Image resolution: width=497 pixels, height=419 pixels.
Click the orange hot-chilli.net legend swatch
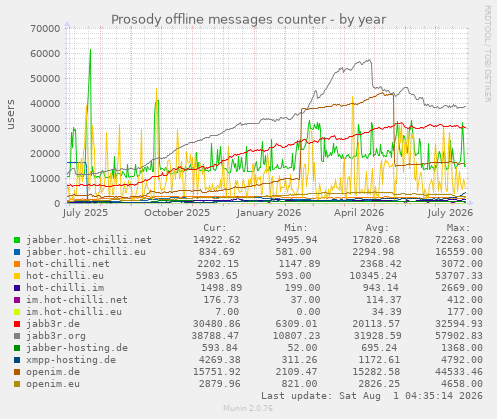(x=17, y=264)
